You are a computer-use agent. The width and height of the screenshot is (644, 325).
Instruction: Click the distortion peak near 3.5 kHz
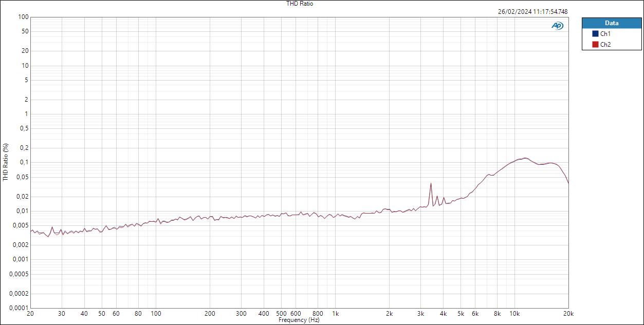431,184
